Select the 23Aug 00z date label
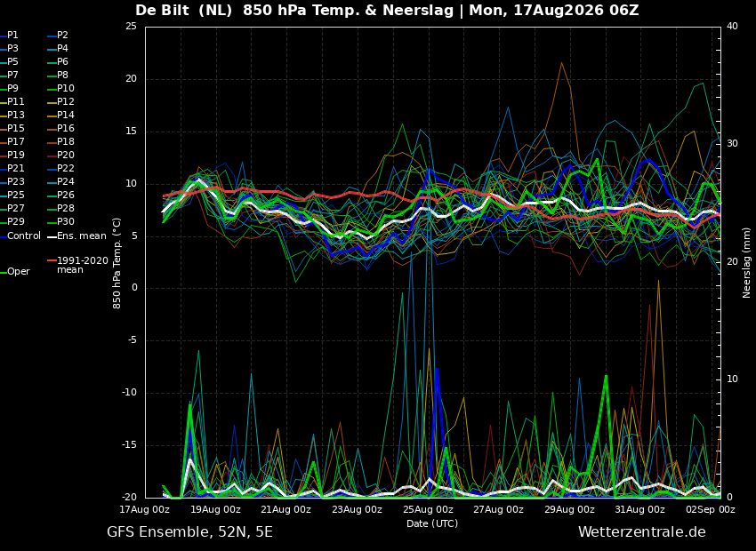This screenshot has height=551, width=756. pyautogui.click(x=358, y=509)
